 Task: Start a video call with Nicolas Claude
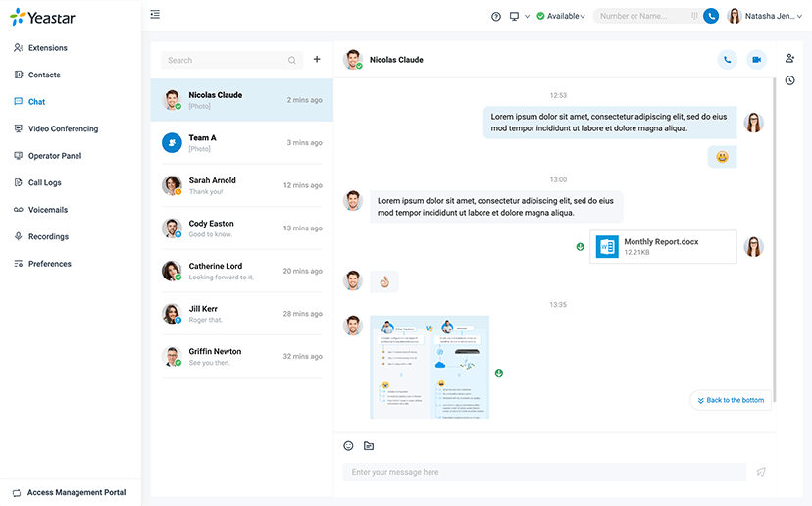756,60
